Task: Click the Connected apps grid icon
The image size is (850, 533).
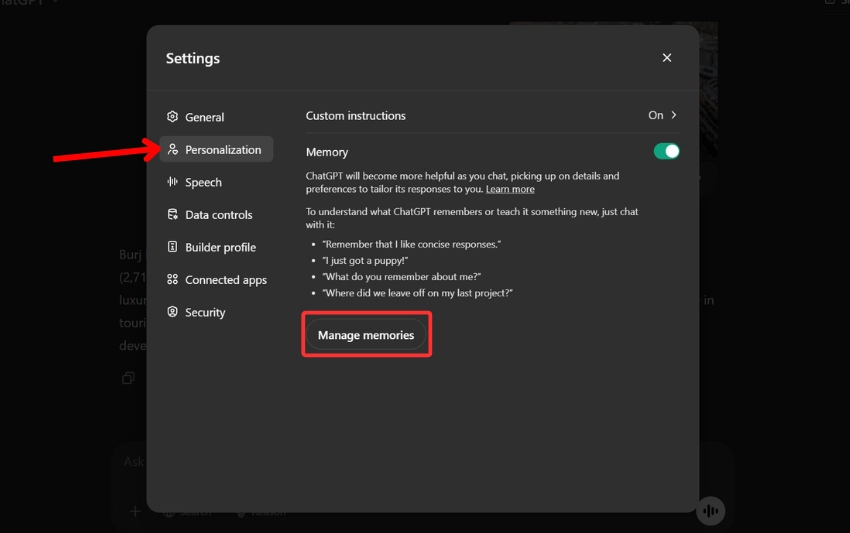Action: click(x=172, y=279)
